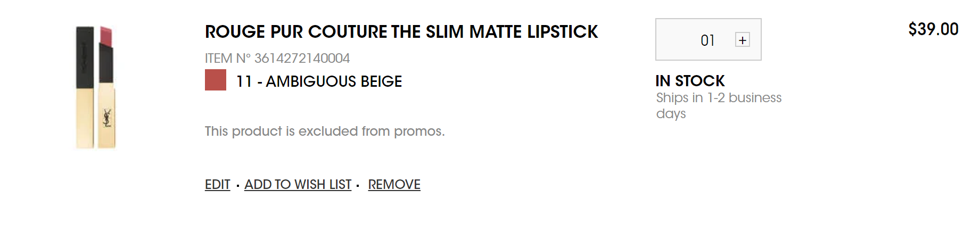The width and height of the screenshot is (980, 239).
Task: Click the shade number 11
Action: [244, 81]
